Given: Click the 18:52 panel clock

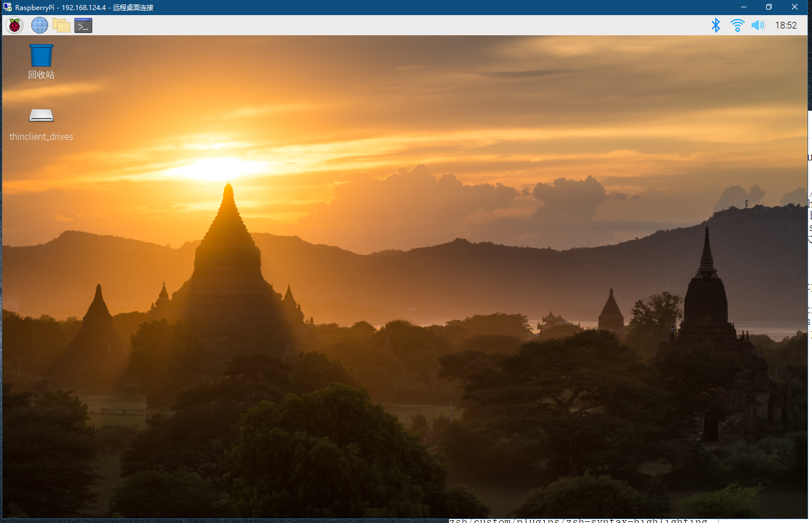Looking at the screenshot, I should point(786,25).
